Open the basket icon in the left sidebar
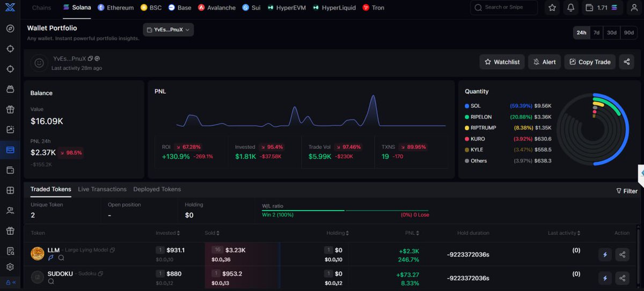The height and width of the screenshot is (291, 644). click(10, 89)
